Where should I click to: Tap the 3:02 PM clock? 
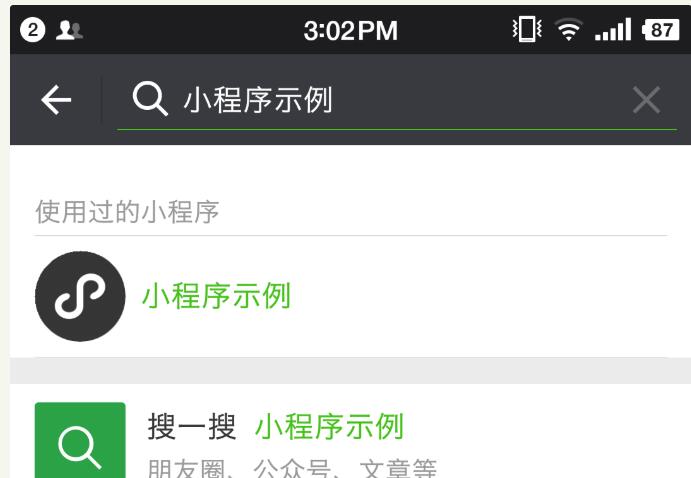click(351, 30)
